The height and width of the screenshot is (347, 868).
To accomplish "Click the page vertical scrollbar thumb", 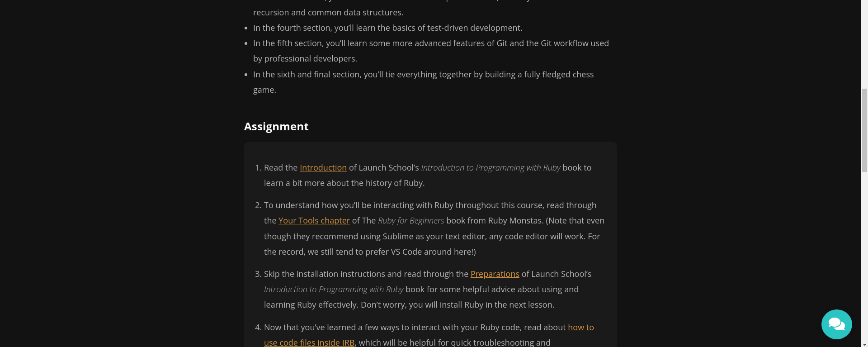I will pos(864,130).
